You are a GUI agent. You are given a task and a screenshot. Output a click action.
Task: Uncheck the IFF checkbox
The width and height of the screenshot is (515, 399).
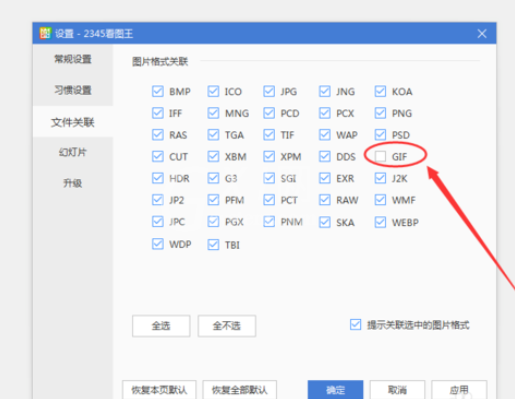[x=158, y=113]
